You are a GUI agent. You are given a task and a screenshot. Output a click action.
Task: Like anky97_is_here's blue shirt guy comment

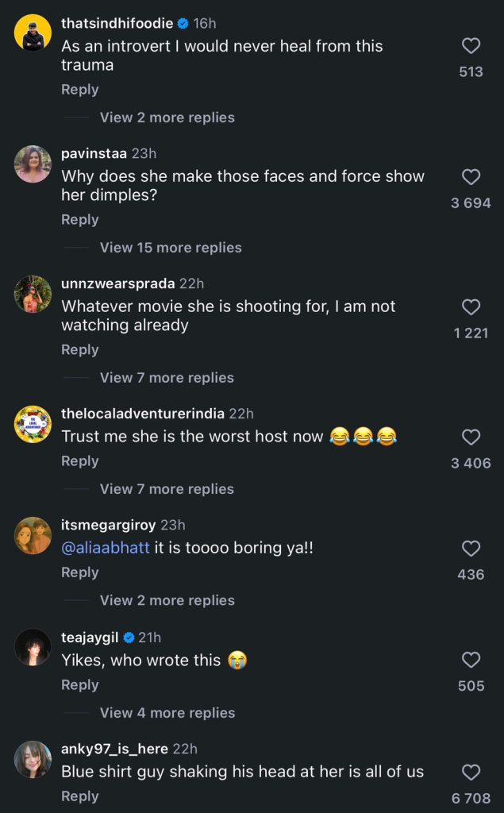(471, 772)
